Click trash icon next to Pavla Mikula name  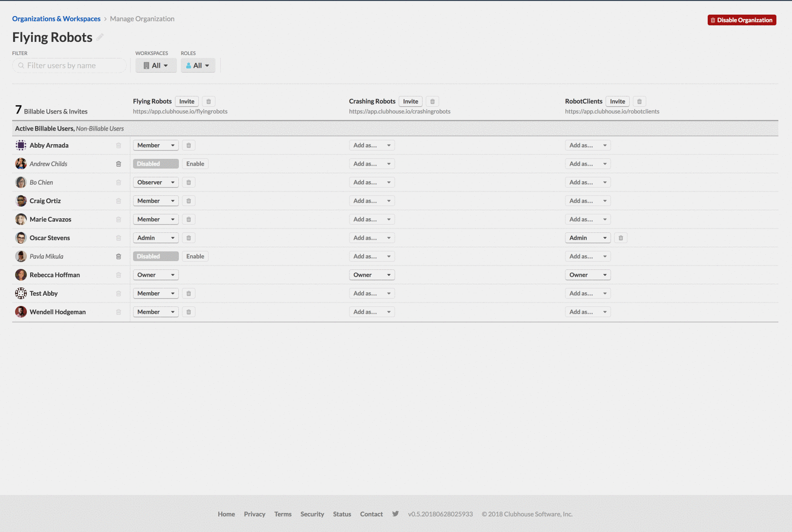[118, 256]
